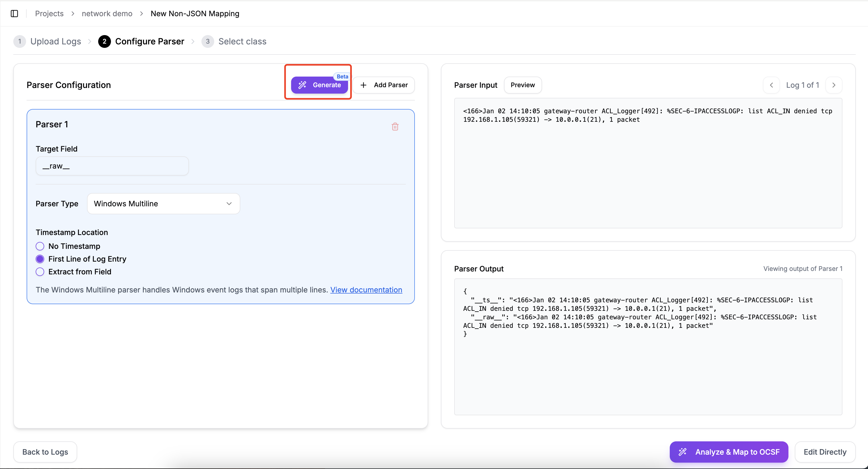
Task: Go to Select class step
Action: (242, 41)
